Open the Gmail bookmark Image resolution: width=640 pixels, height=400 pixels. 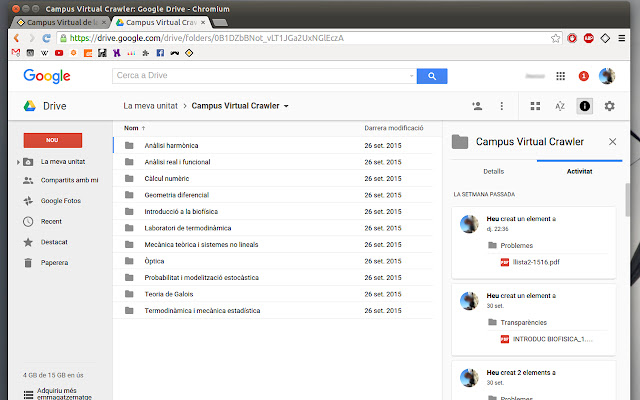(x=16, y=53)
